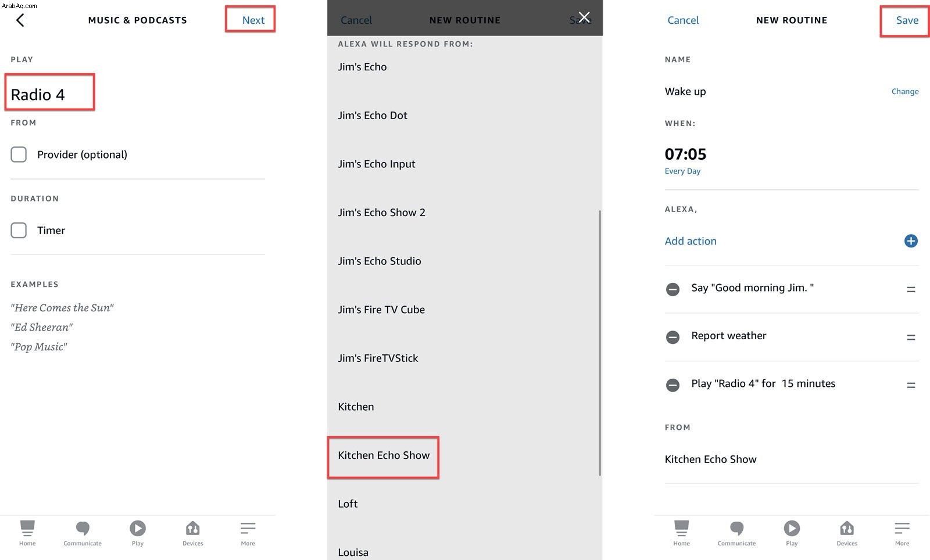930x560 pixels.
Task: Edit the Radio 4 play field
Action: tap(38, 95)
